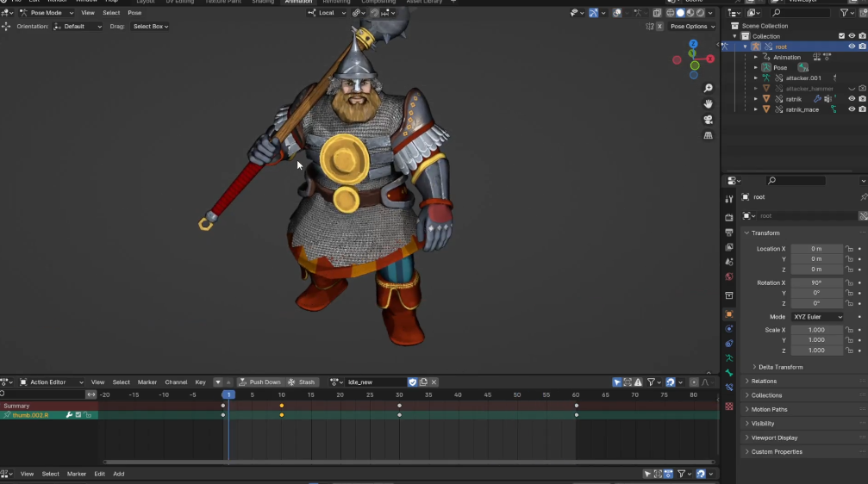
Task: Open the Bone properties tab icon
Action: [x=729, y=373]
